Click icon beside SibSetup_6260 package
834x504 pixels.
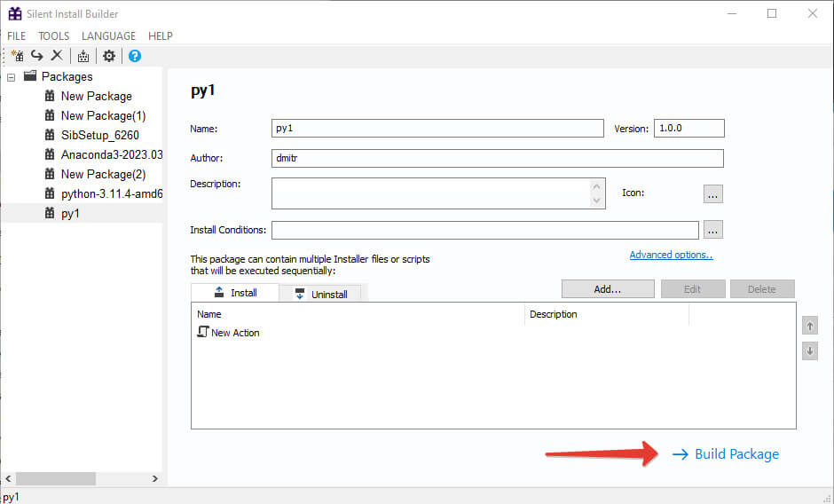coord(50,135)
